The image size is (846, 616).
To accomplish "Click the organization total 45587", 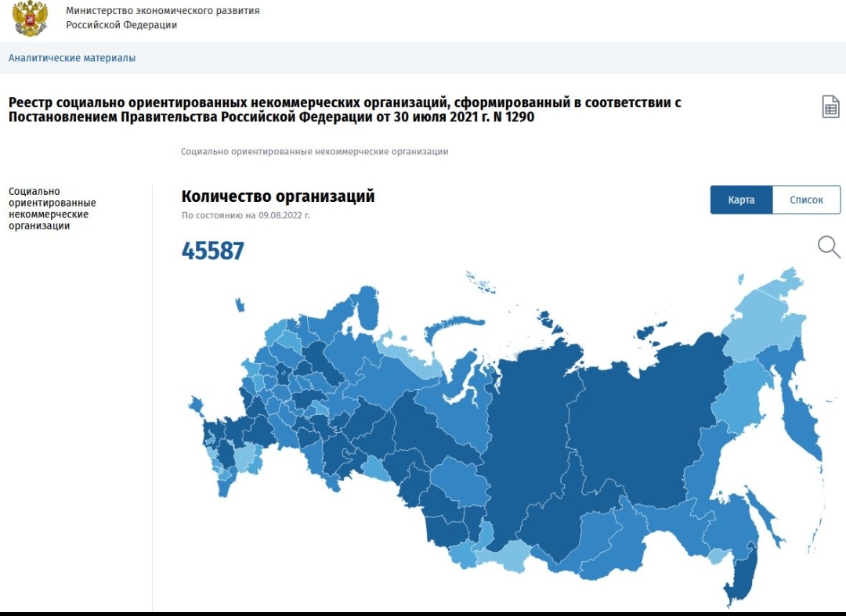I will [x=213, y=251].
